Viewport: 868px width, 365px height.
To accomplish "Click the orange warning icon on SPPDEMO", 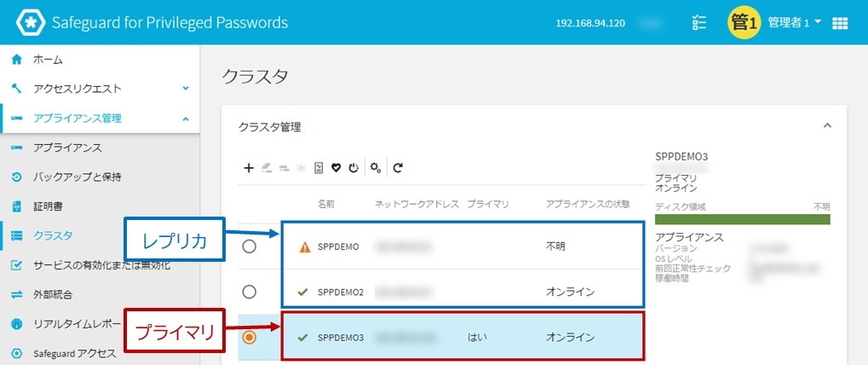I will click(304, 247).
